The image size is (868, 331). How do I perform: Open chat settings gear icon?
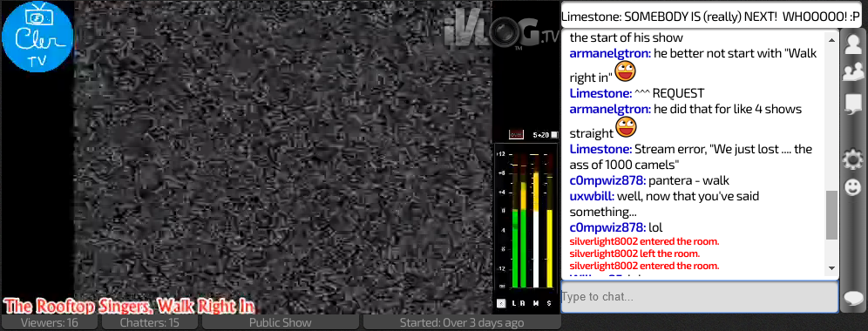853,160
